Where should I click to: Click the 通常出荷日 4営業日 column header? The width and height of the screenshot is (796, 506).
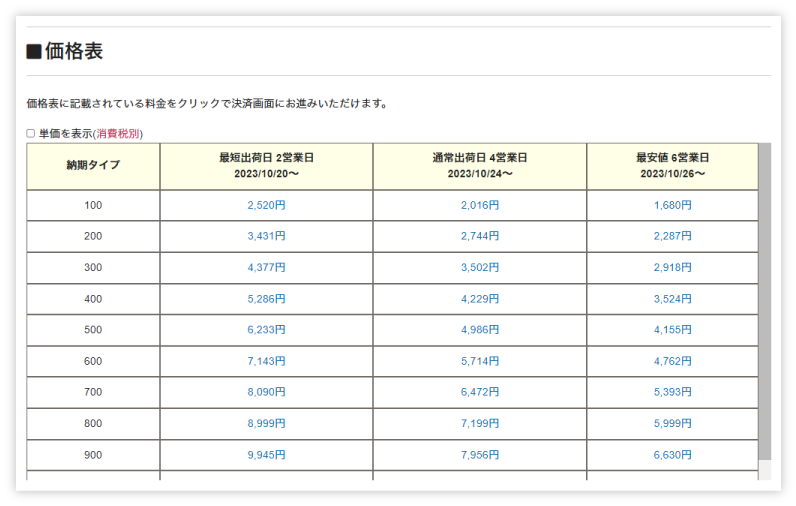(x=480, y=166)
